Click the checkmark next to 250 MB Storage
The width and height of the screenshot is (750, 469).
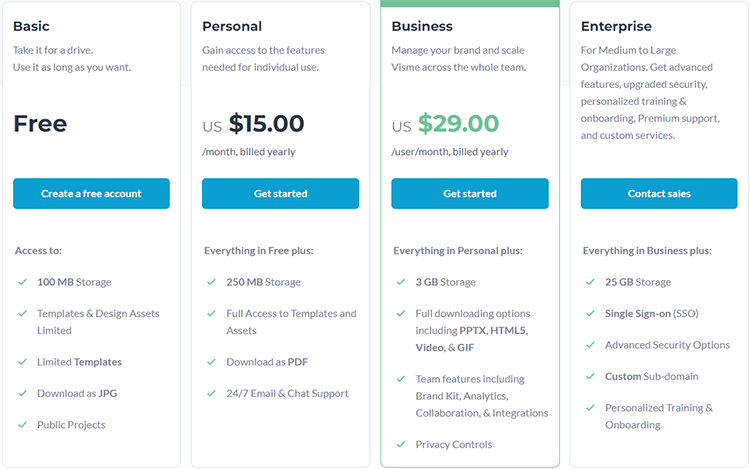pos(211,282)
